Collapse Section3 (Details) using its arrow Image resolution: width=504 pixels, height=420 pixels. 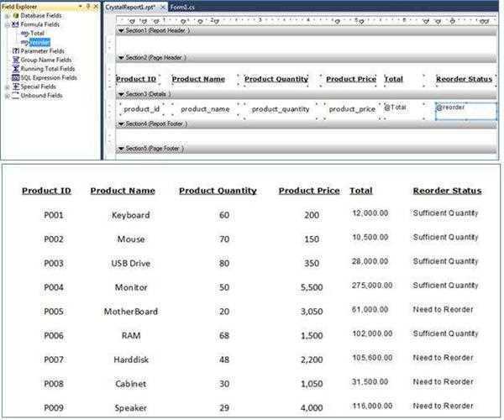pos(121,94)
